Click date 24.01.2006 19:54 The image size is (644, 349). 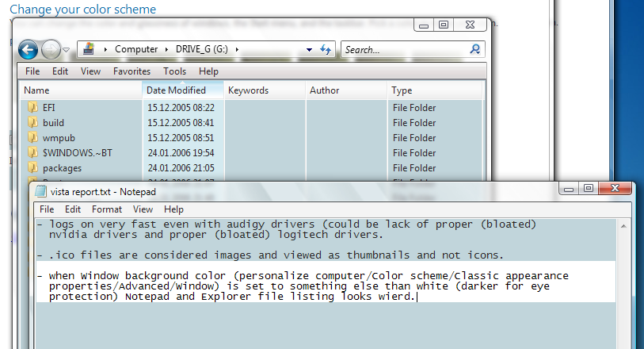tap(181, 153)
